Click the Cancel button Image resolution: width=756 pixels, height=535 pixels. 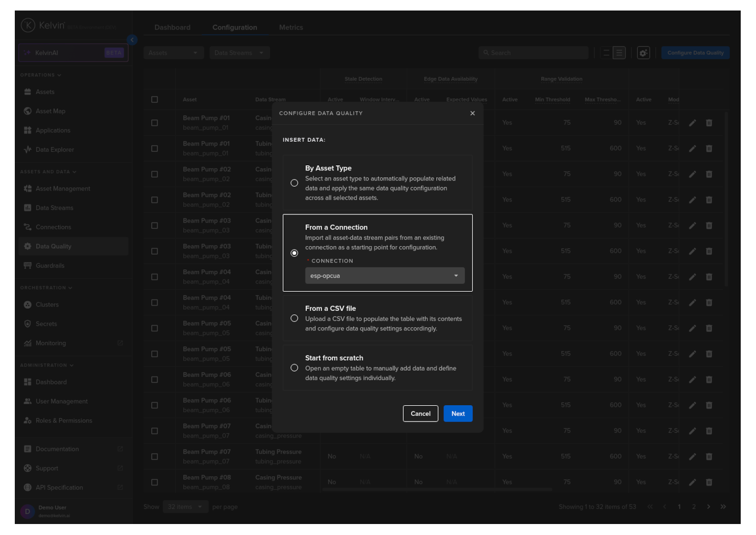click(x=420, y=414)
